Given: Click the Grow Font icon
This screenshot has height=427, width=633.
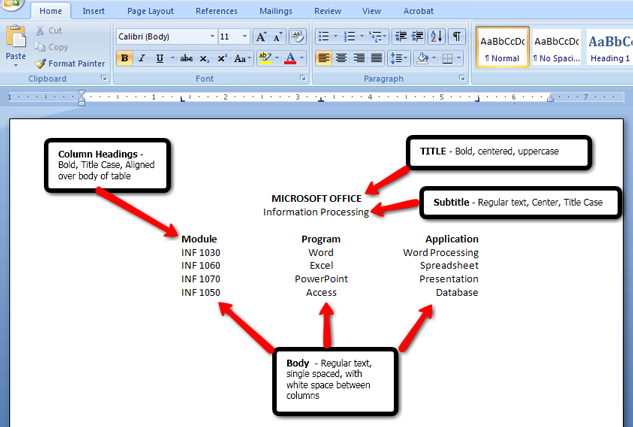Looking at the screenshot, I should (261, 37).
